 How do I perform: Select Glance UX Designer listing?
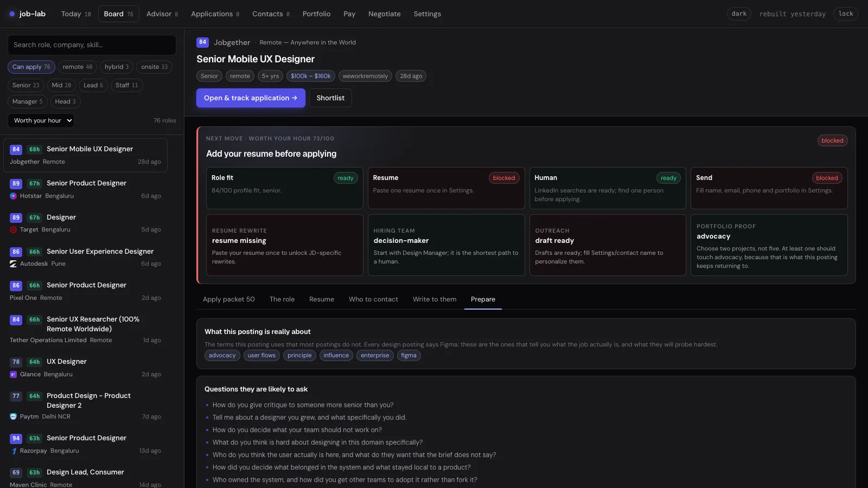pos(85,368)
